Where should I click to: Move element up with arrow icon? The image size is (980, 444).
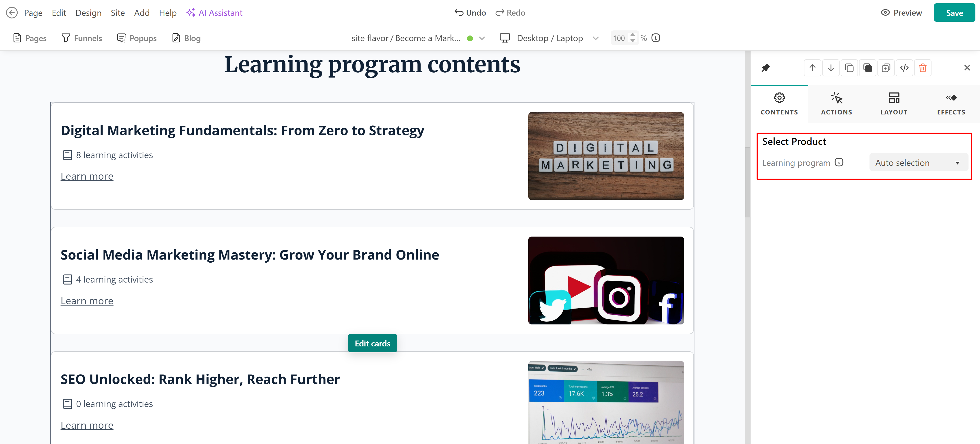tap(812, 68)
